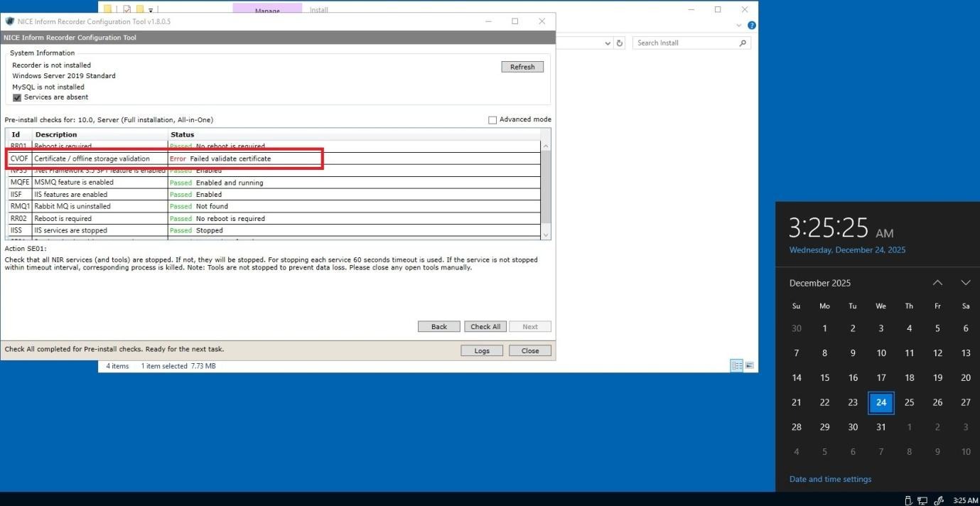Open the Logs button

482,350
